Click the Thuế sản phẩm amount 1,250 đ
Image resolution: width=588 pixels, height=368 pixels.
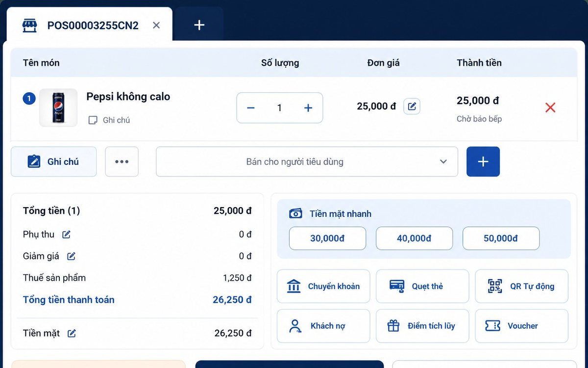point(237,278)
